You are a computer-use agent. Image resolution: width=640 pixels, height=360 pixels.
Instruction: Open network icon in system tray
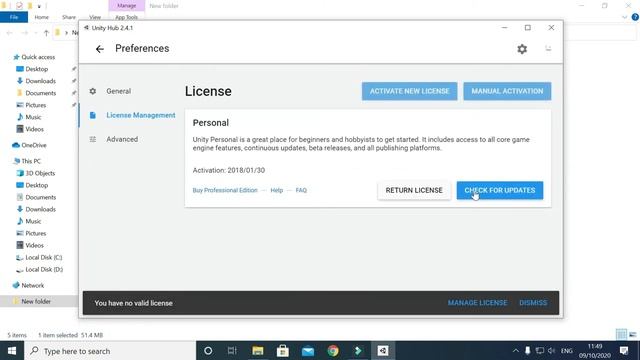pyautogui.click(x=540, y=351)
